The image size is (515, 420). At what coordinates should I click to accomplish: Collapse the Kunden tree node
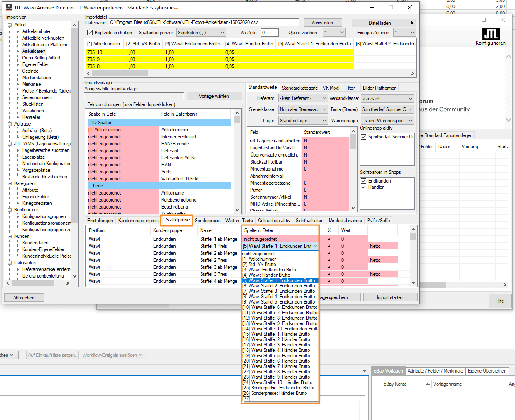pyautogui.click(x=10, y=236)
